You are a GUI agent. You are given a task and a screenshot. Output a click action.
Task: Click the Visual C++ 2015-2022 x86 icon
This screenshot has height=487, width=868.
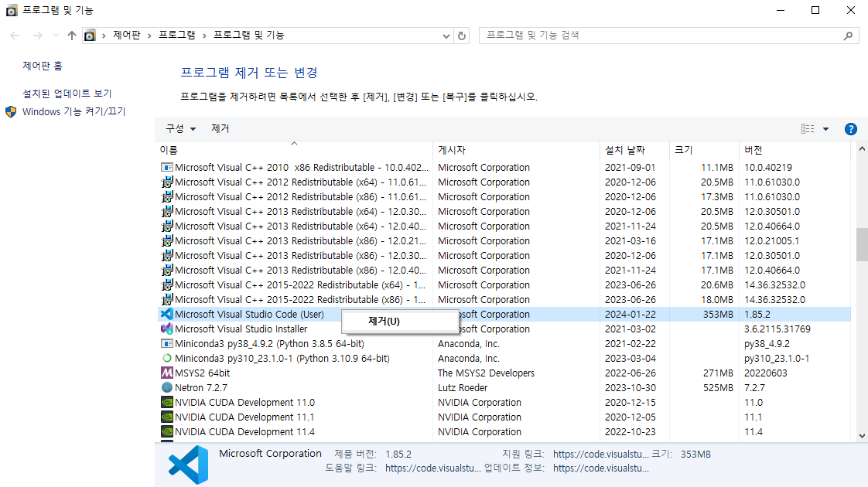pos(166,299)
